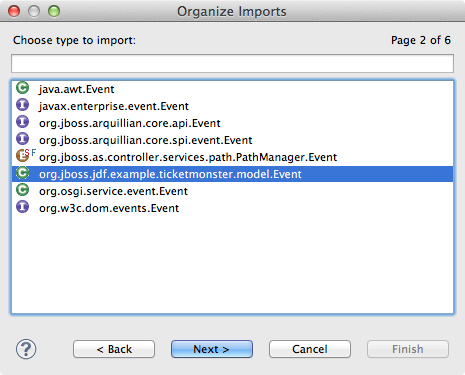The width and height of the screenshot is (465, 375).
Task: Cancel the Organize Imports dialog
Action: click(x=310, y=349)
